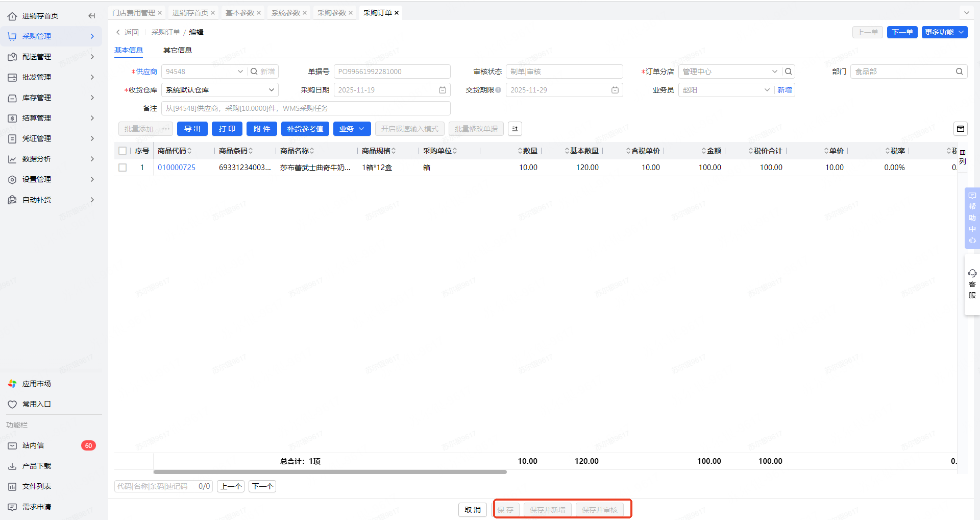Open the 客服 customer service widget
Image resolution: width=980 pixels, height=520 pixels.
(972, 285)
